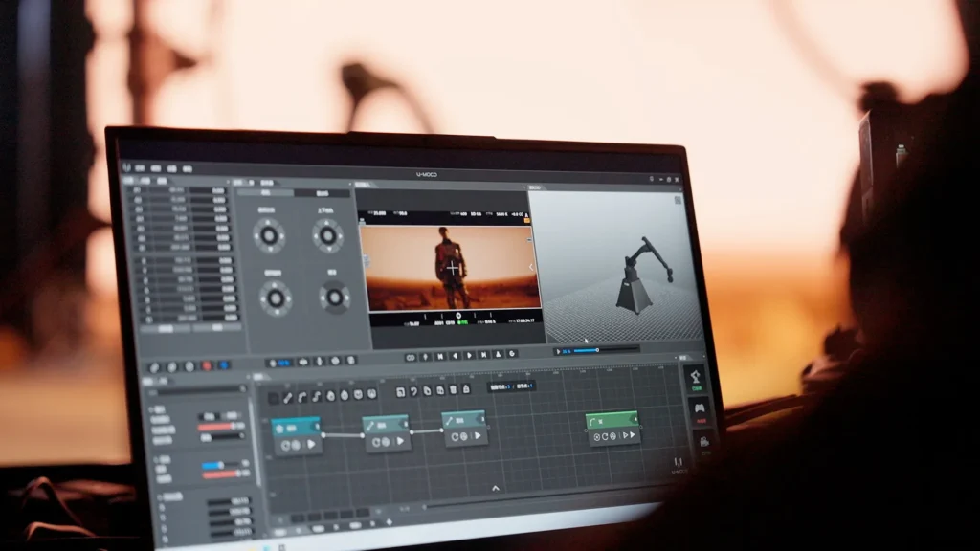
Task: Select the first teal home node header
Action: pyautogui.click(x=296, y=428)
